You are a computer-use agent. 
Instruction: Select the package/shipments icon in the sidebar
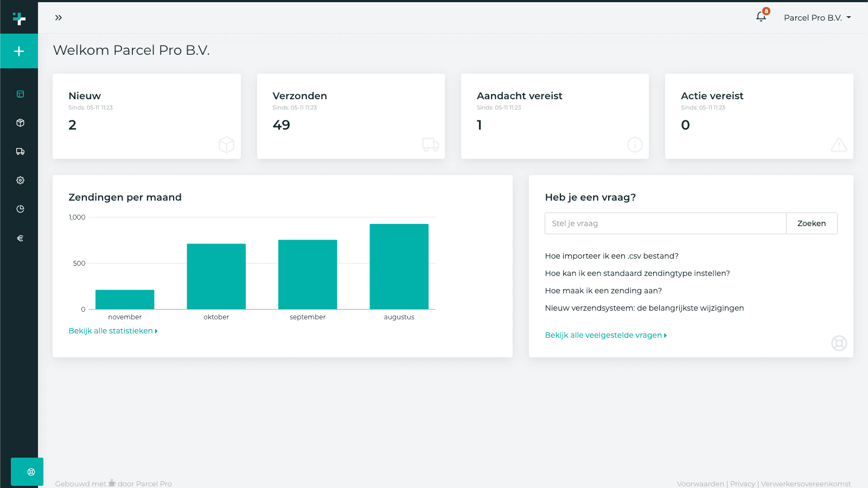20,123
